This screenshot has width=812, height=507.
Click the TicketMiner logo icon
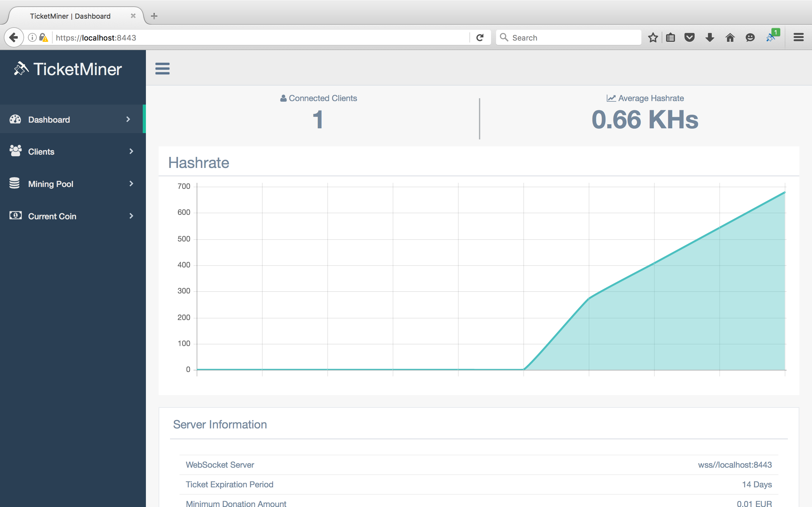coord(21,69)
